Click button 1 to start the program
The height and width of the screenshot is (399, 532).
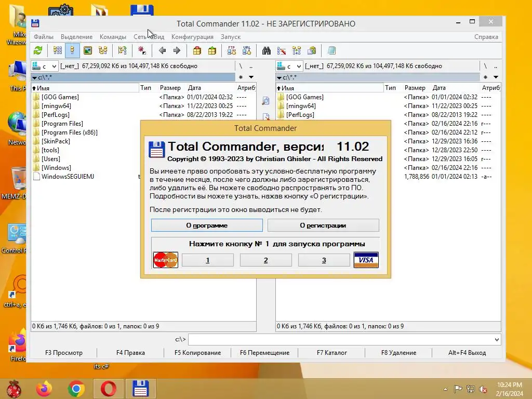coord(208,260)
